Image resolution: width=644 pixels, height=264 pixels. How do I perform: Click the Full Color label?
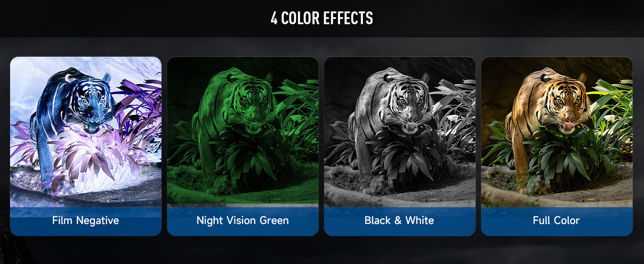pos(556,220)
